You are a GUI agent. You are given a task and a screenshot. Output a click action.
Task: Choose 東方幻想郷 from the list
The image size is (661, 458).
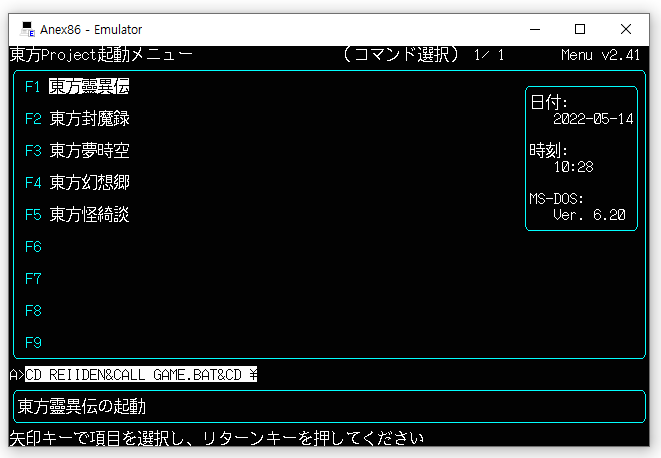[x=89, y=183]
